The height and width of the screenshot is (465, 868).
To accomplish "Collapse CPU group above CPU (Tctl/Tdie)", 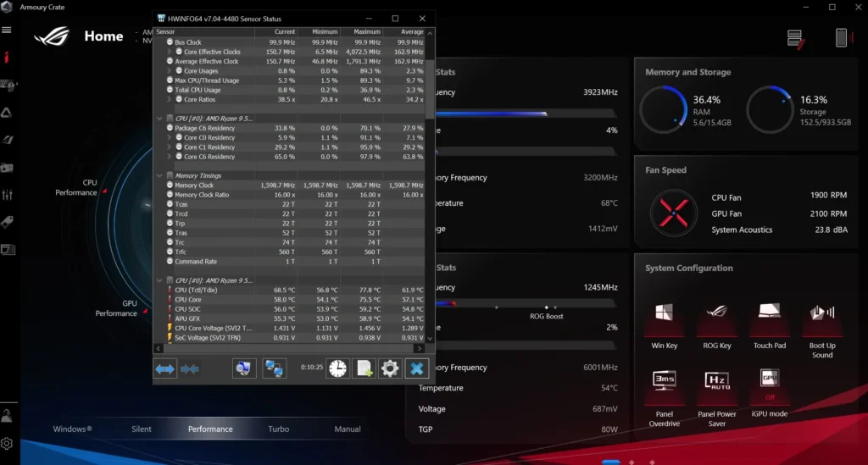I will click(x=160, y=280).
